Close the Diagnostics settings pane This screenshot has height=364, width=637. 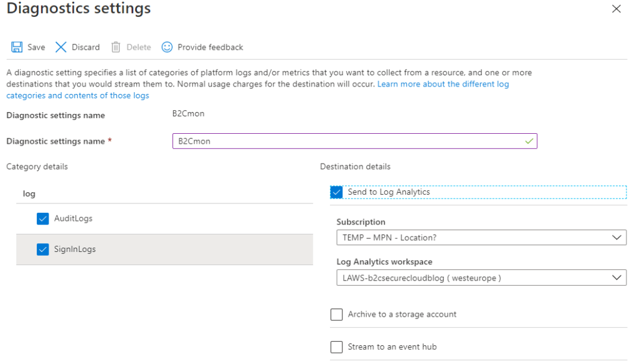click(x=616, y=9)
